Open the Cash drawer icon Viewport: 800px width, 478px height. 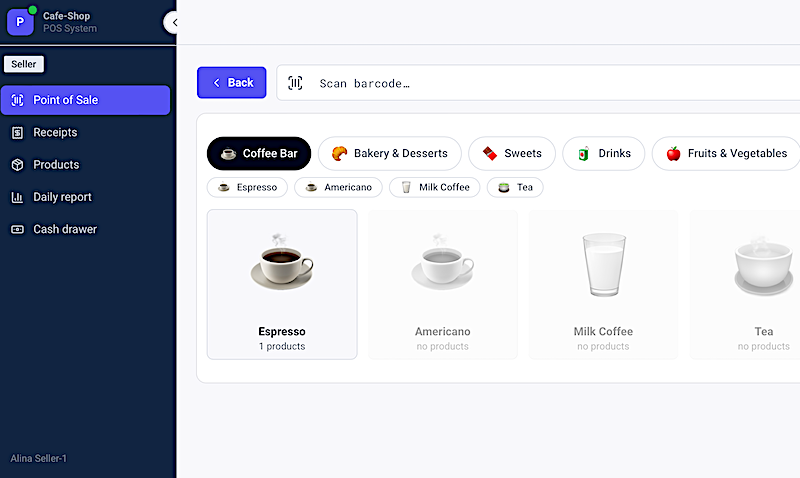tap(17, 230)
